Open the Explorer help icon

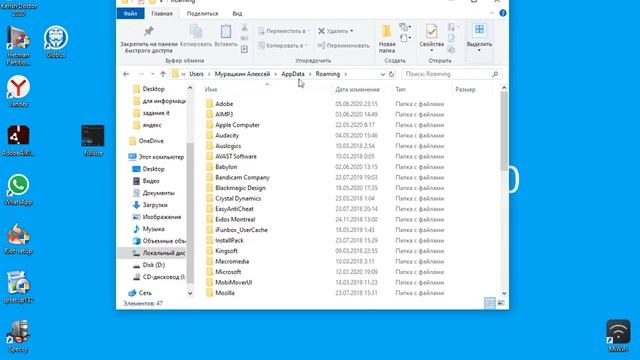point(503,13)
